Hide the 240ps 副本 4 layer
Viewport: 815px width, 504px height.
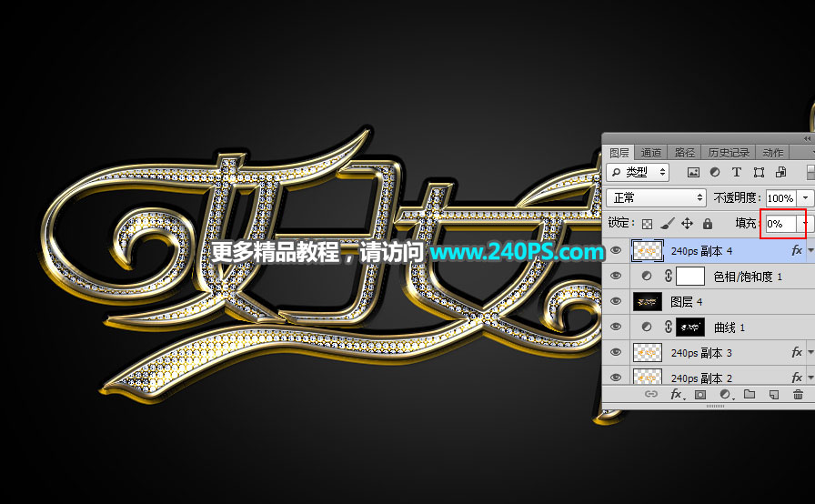point(616,250)
